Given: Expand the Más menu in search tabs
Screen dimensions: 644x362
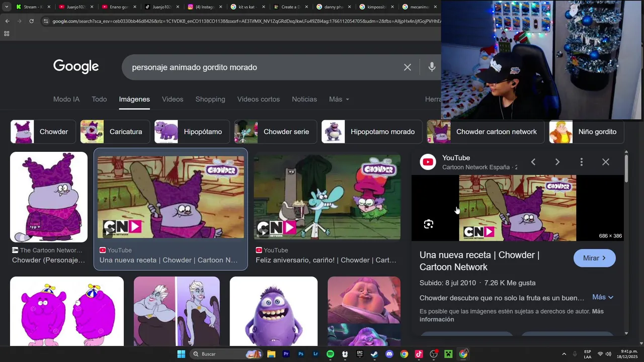Looking at the screenshot, I should pyautogui.click(x=339, y=99).
